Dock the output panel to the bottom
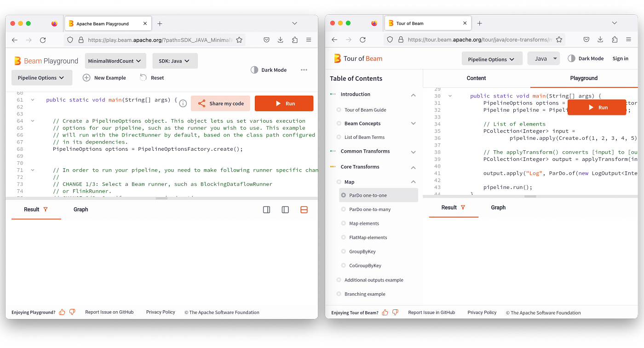Image resolution: width=644 pixels, height=348 pixels. [304, 210]
